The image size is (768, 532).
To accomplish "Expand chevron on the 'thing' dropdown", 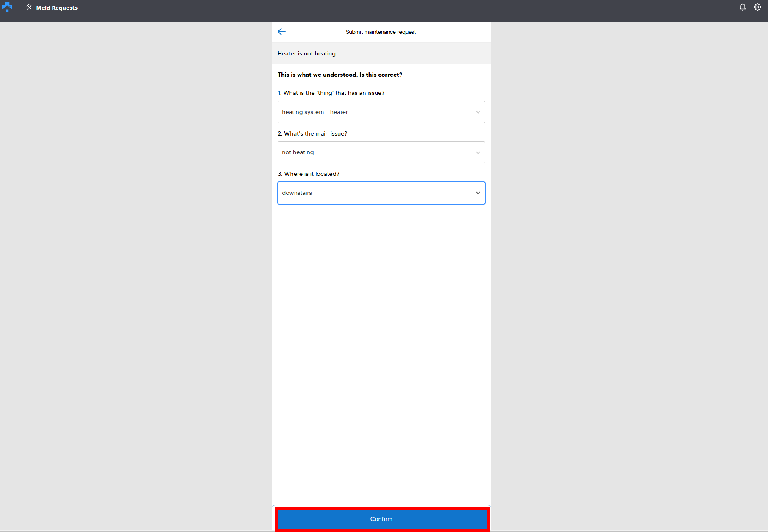I will [x=478, y=112].
